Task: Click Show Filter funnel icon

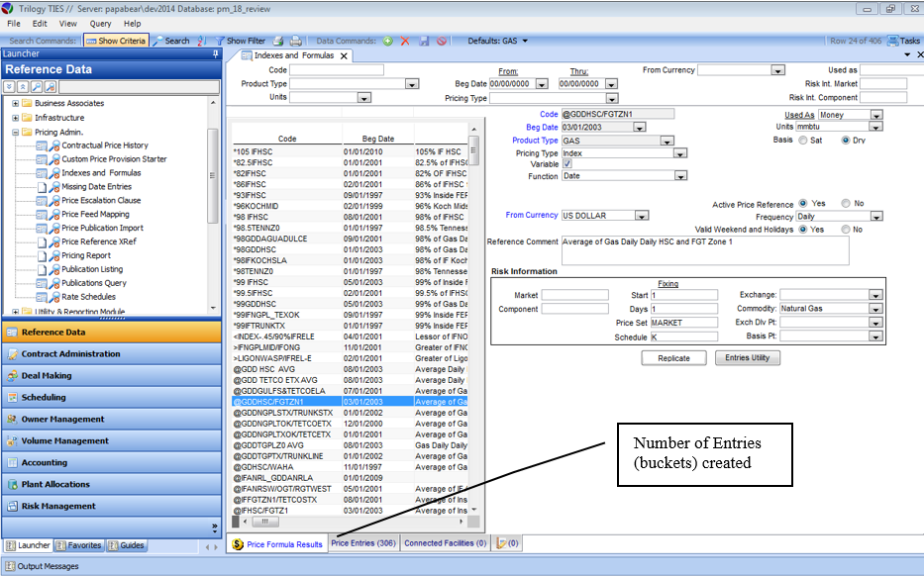Action: pos(218,41)
